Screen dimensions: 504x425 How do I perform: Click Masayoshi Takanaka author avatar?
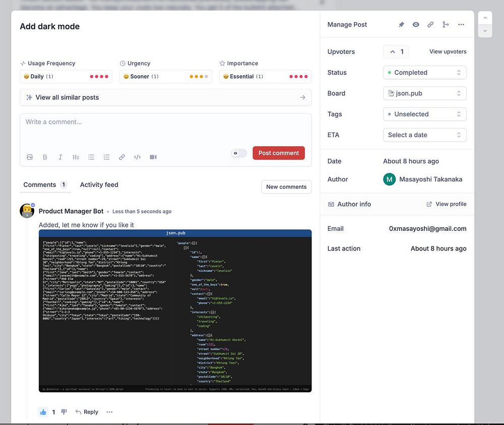point(389,179)
